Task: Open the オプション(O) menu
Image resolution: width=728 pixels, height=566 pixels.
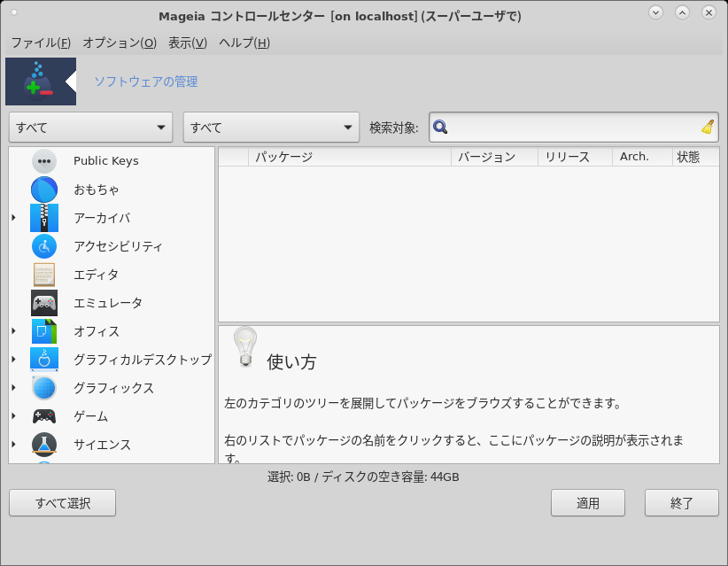Action: point(120,43)
